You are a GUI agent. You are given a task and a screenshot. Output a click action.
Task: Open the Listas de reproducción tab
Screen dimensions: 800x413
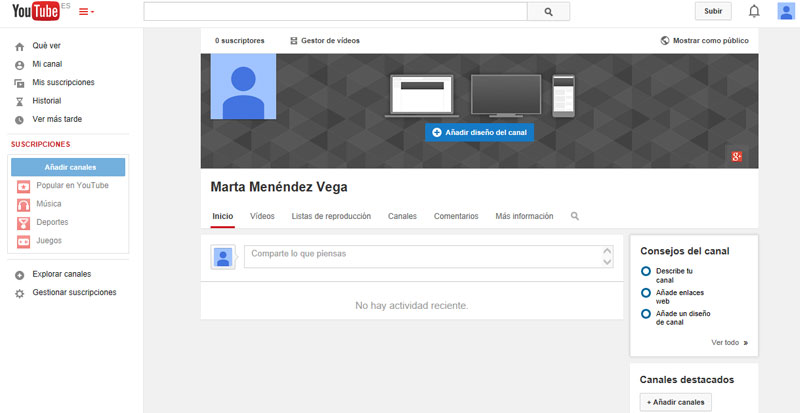click(x=331, y=216)
